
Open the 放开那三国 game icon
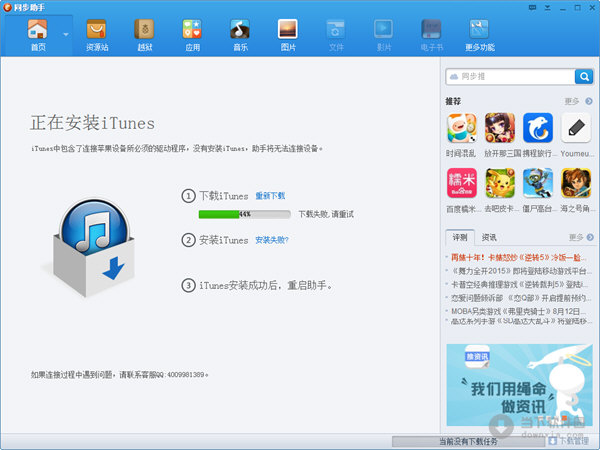(x=500, y=128)
